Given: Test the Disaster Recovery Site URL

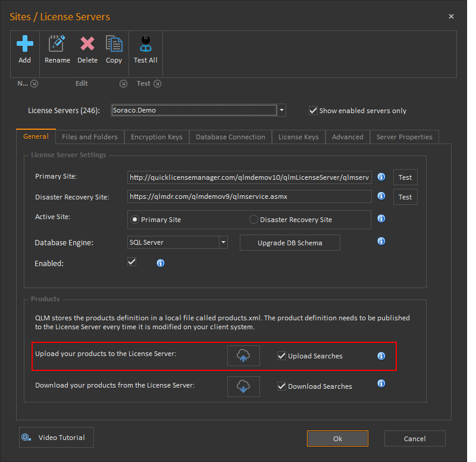Looking at the screenshot, I should tap(405, 197).
